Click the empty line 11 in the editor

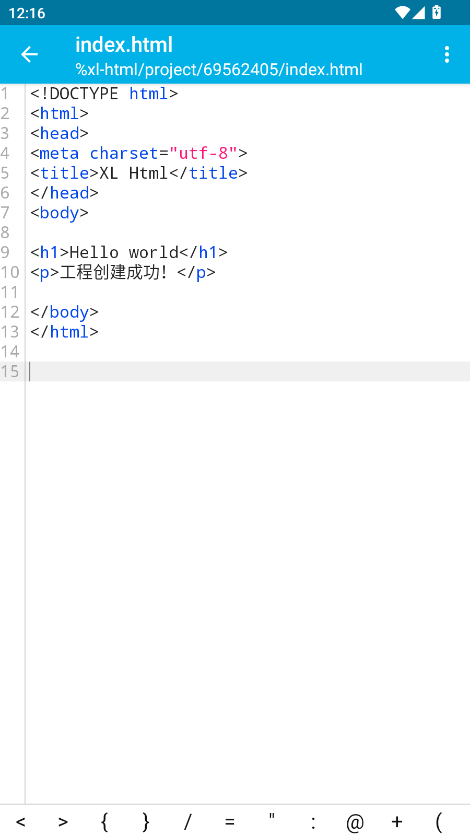(248, 292)
